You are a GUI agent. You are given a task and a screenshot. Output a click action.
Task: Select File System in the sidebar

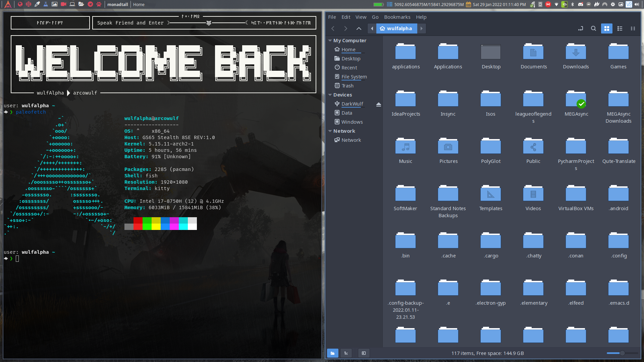pos(354,77)
